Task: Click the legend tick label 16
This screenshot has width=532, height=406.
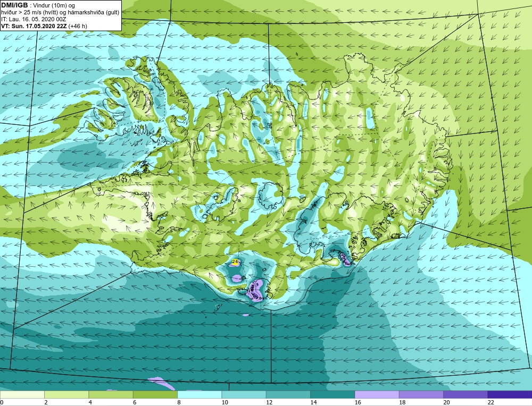Action: pyautogui.click(x=358, y=402)
